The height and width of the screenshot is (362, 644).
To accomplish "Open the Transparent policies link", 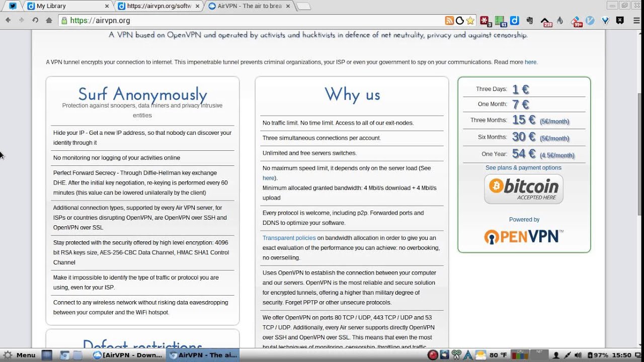I will (289, 238).
